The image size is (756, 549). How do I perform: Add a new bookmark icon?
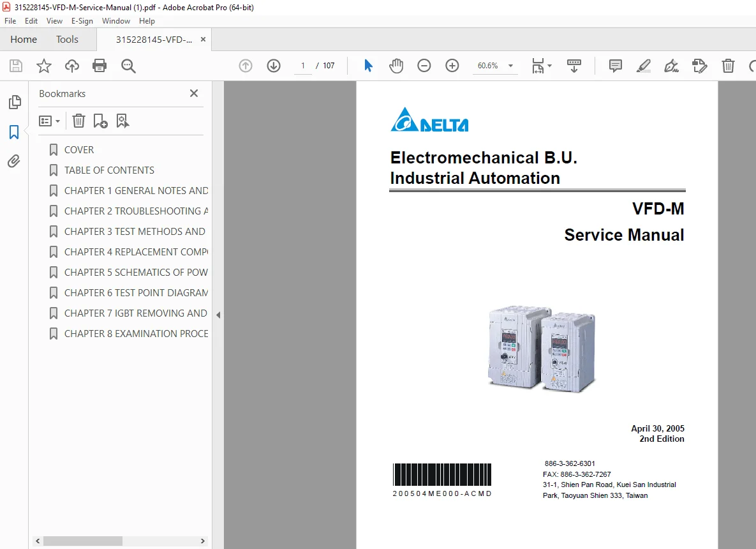tap(100, 121)
